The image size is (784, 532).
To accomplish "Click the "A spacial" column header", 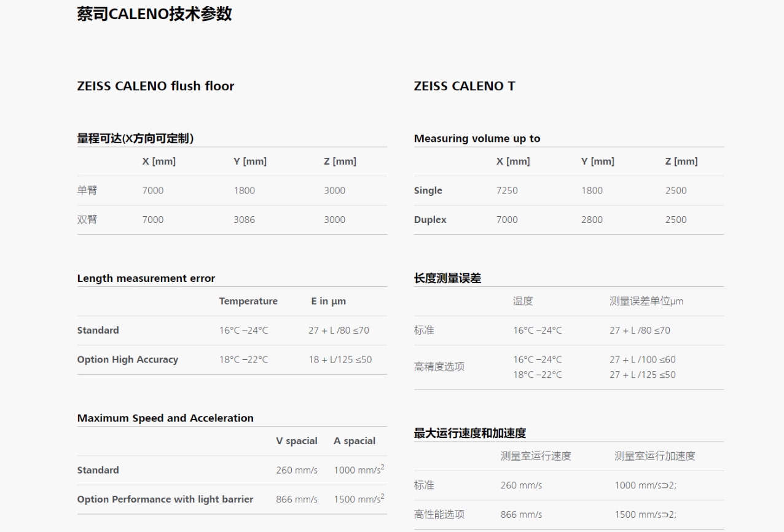I will (355, 441).
